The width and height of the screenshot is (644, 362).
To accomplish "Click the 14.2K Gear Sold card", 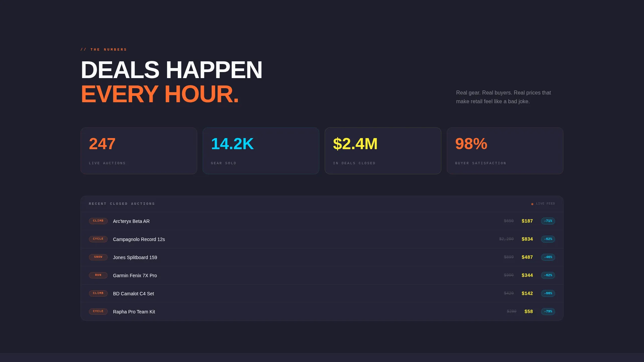I will pos(261,151).
